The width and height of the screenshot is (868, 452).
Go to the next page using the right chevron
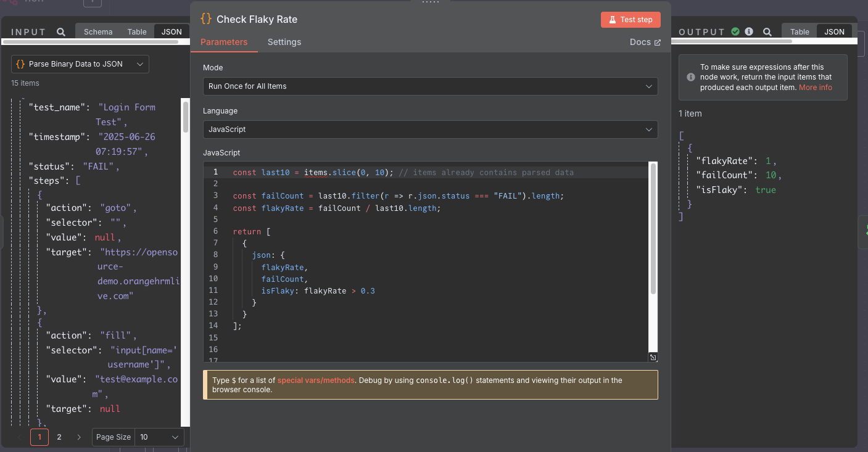pyautogui.click(x=79, y=437)
